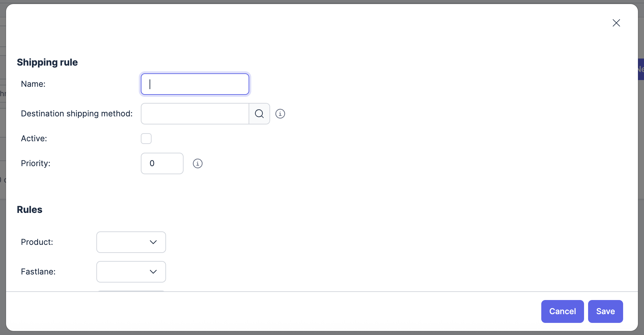Click the "Destination shipping method:" label
This screenshot has height=335, width=644.
pyautogui.click(x=77, y=114)
